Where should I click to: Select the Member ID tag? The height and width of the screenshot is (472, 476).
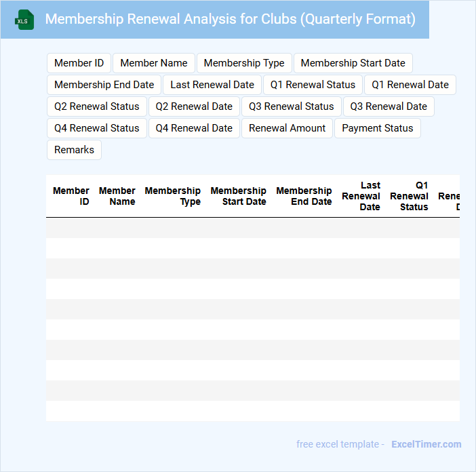pos(79,63)
